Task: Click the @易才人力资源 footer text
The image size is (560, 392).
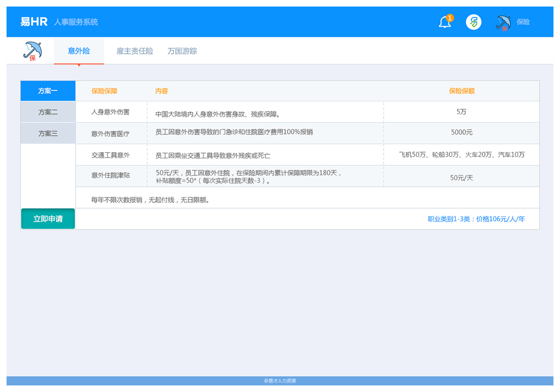Action: click(x=280, y=381)
